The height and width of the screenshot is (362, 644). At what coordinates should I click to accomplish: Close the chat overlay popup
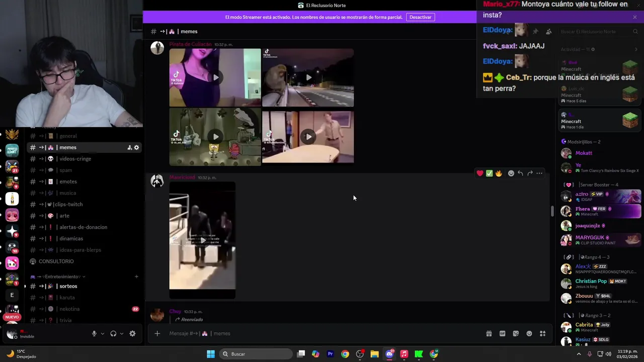pos(634,17)
